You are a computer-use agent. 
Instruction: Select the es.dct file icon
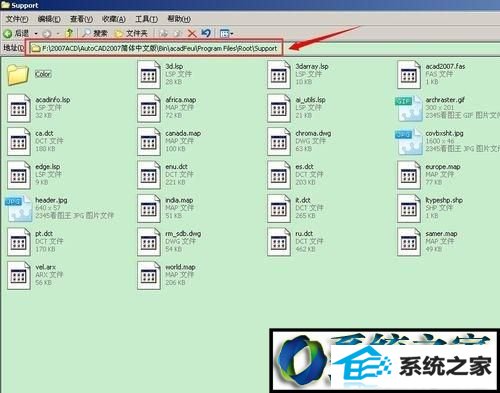pyautogui.click(x=279, y=175)
